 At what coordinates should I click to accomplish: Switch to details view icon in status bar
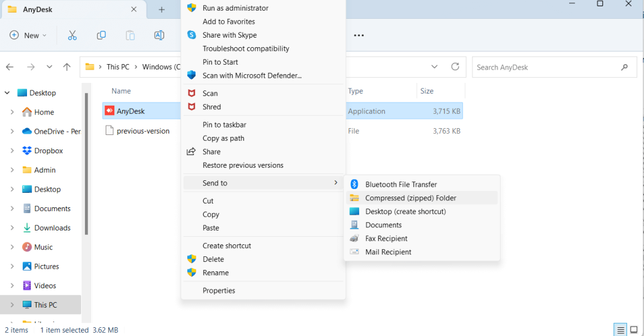620,330
